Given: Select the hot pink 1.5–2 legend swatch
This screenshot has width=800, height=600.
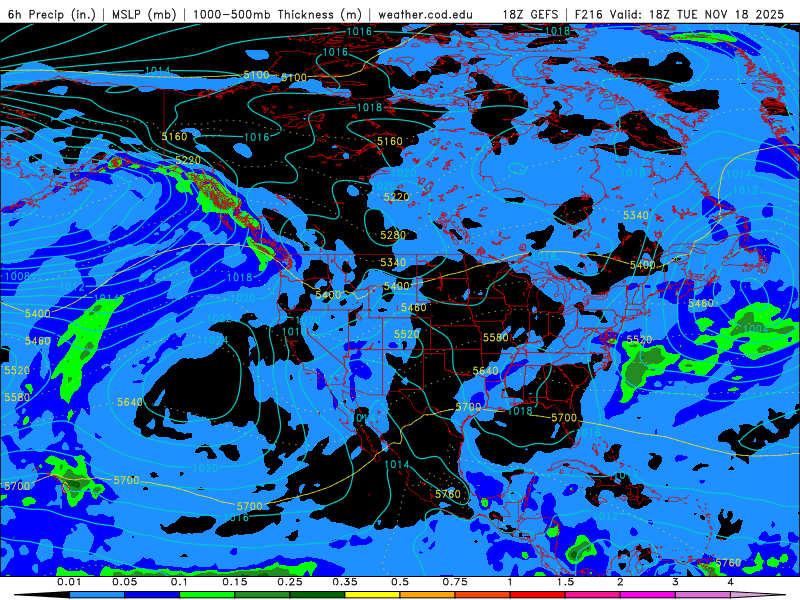Looking at the screenshot, I should click(593, 595).
